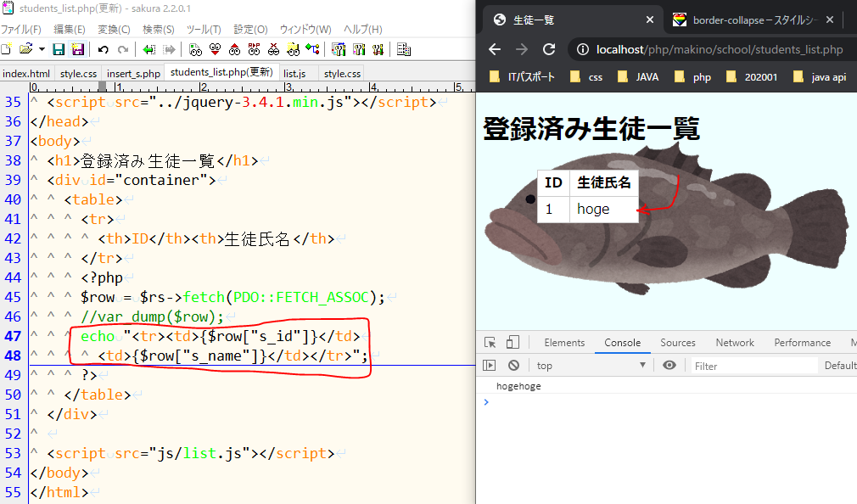857x504 pixels.
Task: Reload the students_list.php page
Action: click(549, 50)
